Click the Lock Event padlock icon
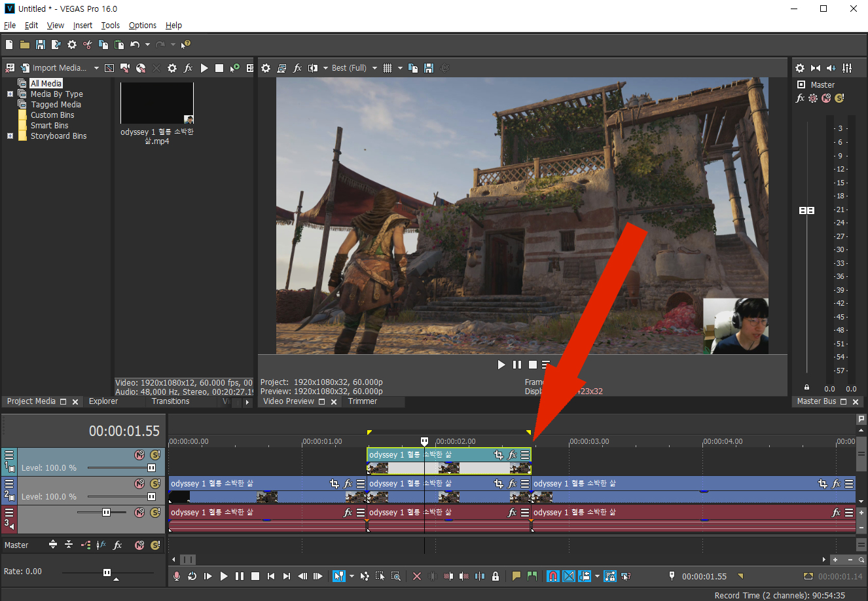 pyautogui.click(x=496, y=576)
